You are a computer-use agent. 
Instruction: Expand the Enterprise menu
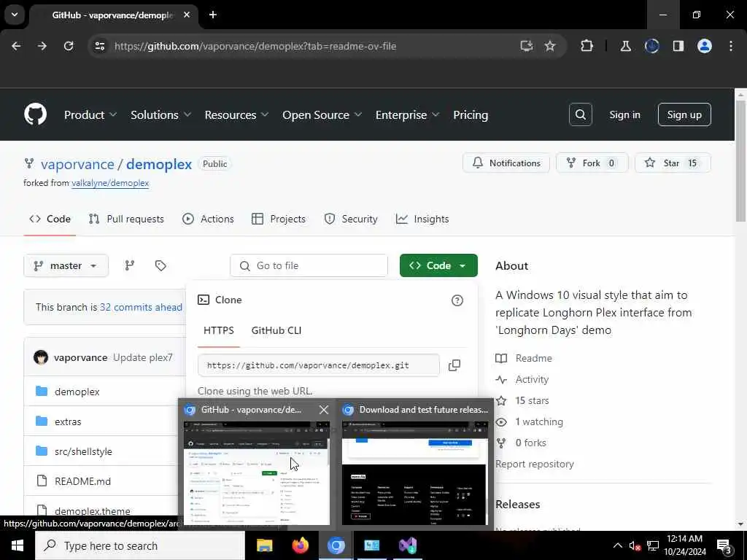[407, 114]
